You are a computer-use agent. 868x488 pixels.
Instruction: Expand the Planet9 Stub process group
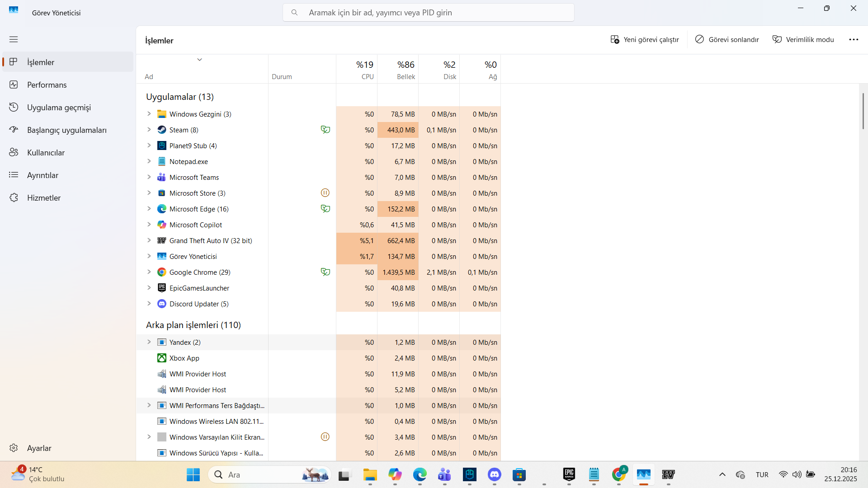coord(149,145)
